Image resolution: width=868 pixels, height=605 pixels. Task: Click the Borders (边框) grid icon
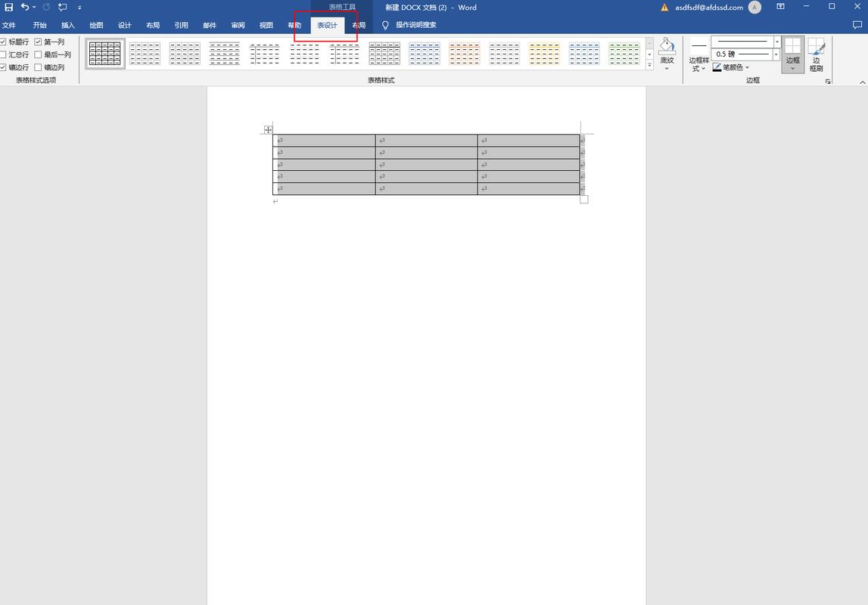793,54
